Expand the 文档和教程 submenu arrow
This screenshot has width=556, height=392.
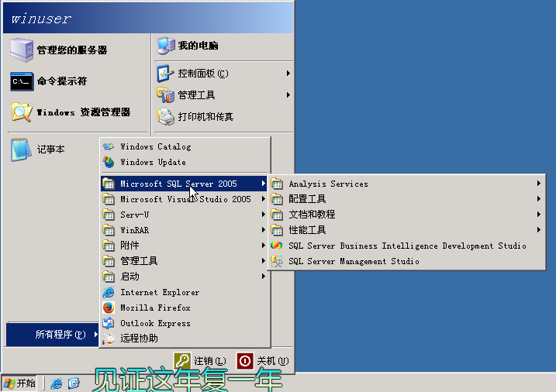pyautogui.click(x=539, y=215)
